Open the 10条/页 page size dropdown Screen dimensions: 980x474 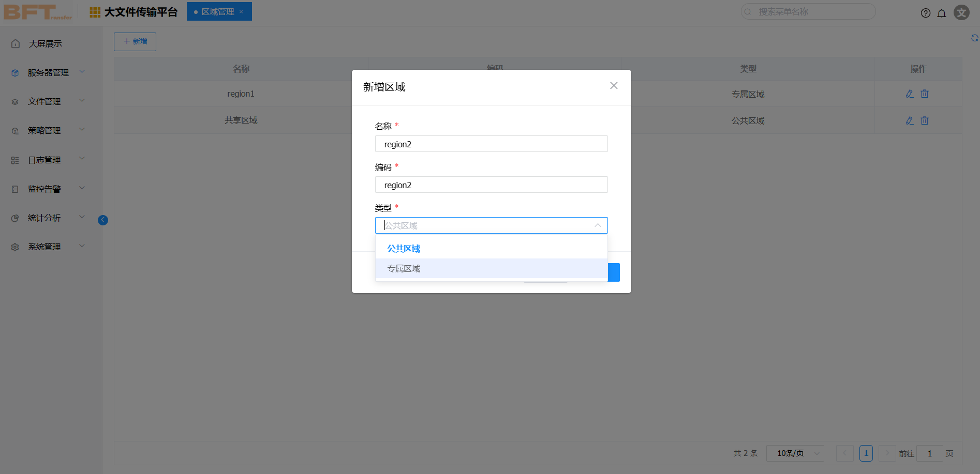click(795, 453)
